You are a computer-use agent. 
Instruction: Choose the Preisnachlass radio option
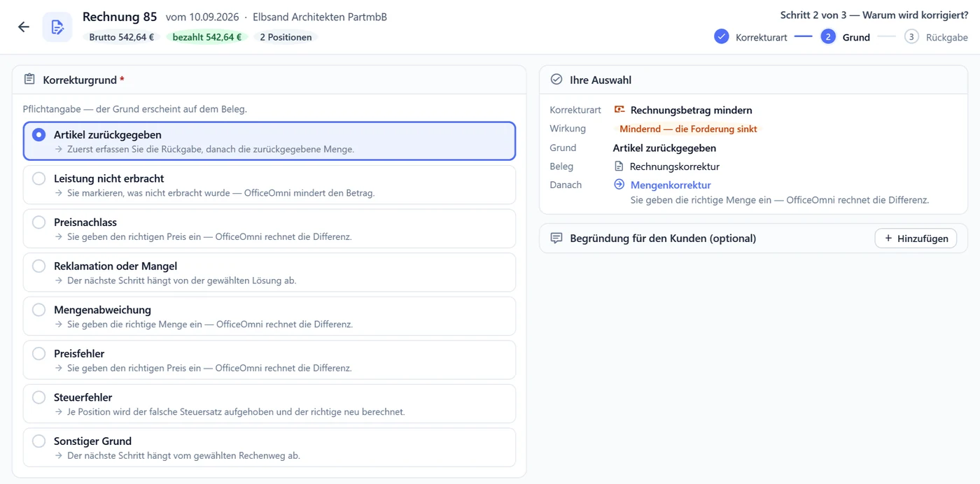pyautogui.click(x=39, y=222)
